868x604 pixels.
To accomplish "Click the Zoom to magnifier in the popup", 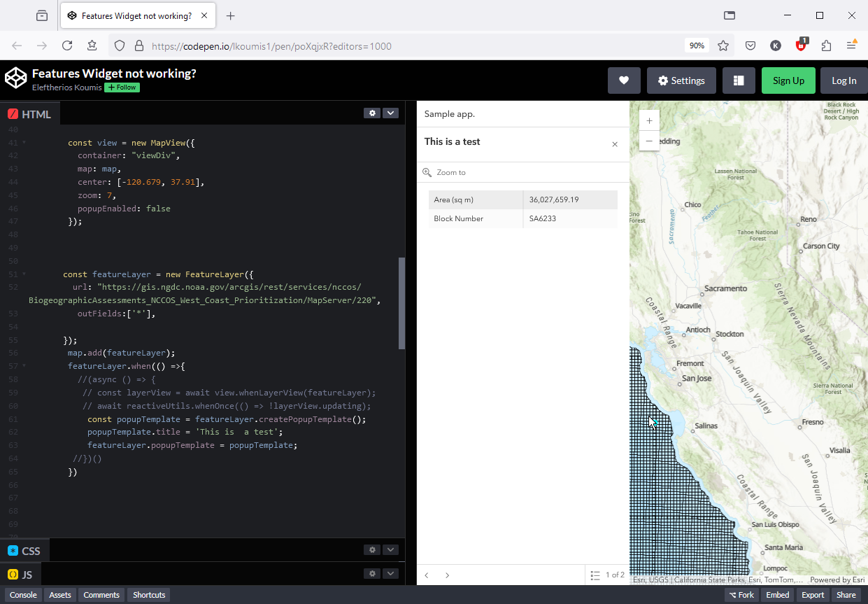I will click(x=427, y=172).
